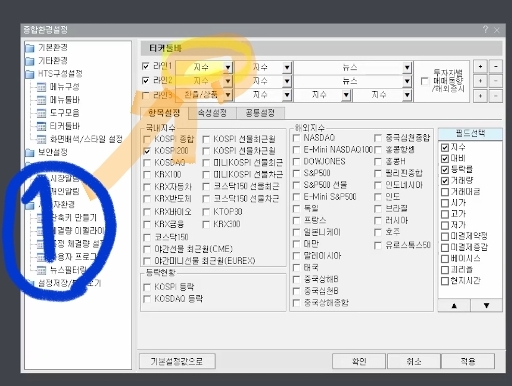Open the first dropdown in the 라인3 row
Image resolution: width=512 pixels, height=386 pixels.
click(228, 95)
